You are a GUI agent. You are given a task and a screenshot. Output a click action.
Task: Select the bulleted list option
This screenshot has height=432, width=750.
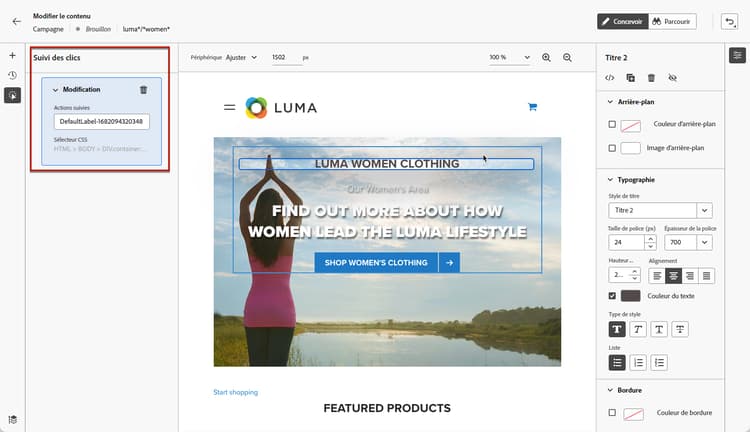pos(617,363)
